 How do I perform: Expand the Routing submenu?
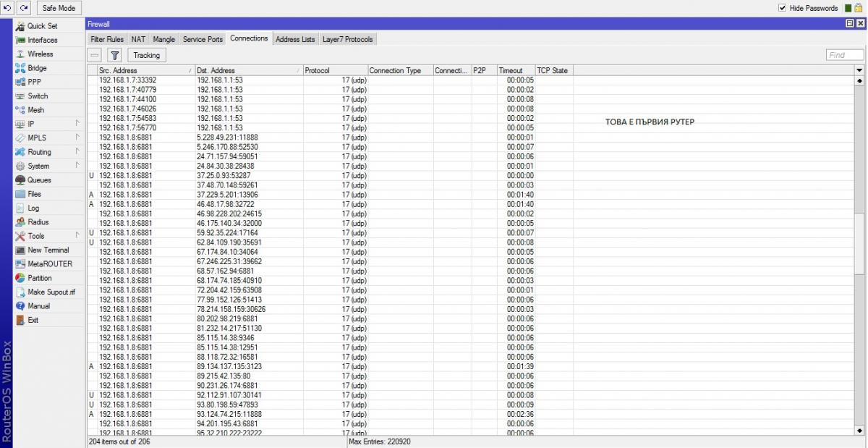coord(39,152)
